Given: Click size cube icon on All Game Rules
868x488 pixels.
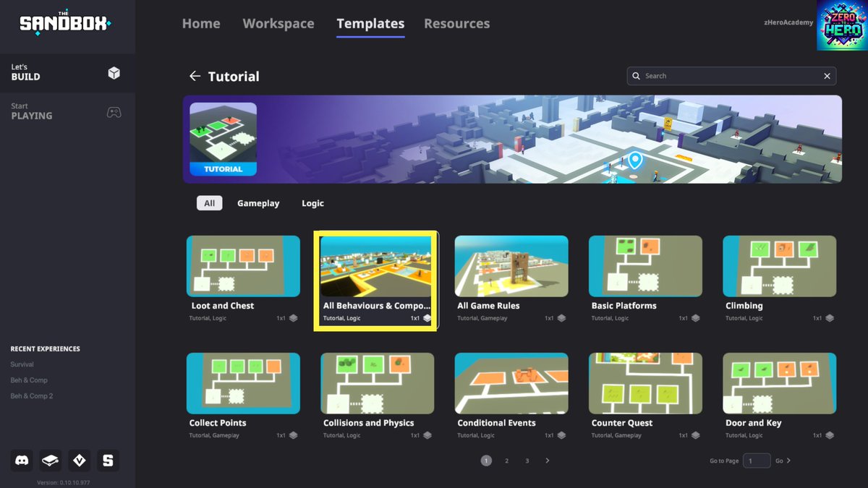Looking at the screenshot, I should [x=561, y=318].
